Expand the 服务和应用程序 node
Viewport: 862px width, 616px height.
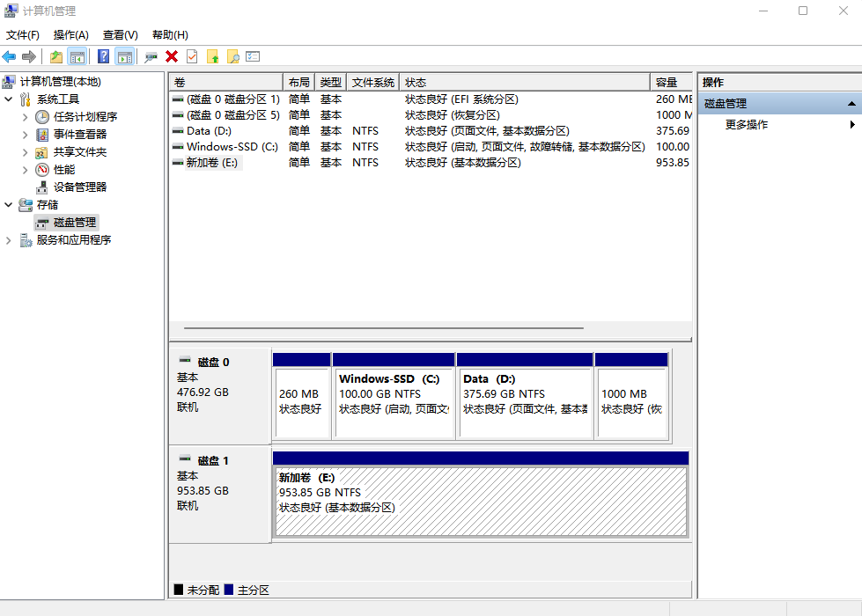tap(8, 240)
